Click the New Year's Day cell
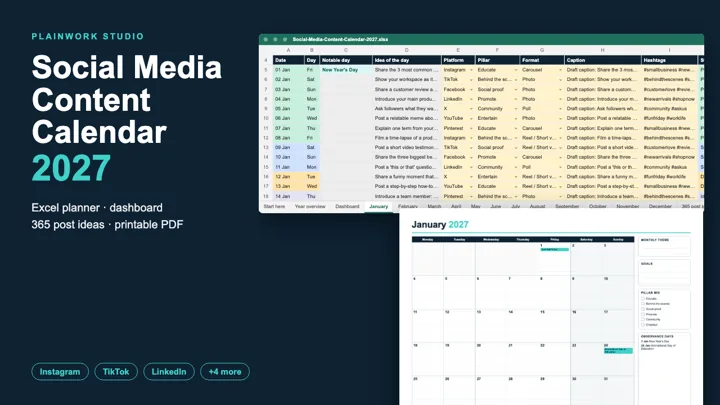Image resolution: width=720 pixels, height=405 pixels. [x=346, y=70]
